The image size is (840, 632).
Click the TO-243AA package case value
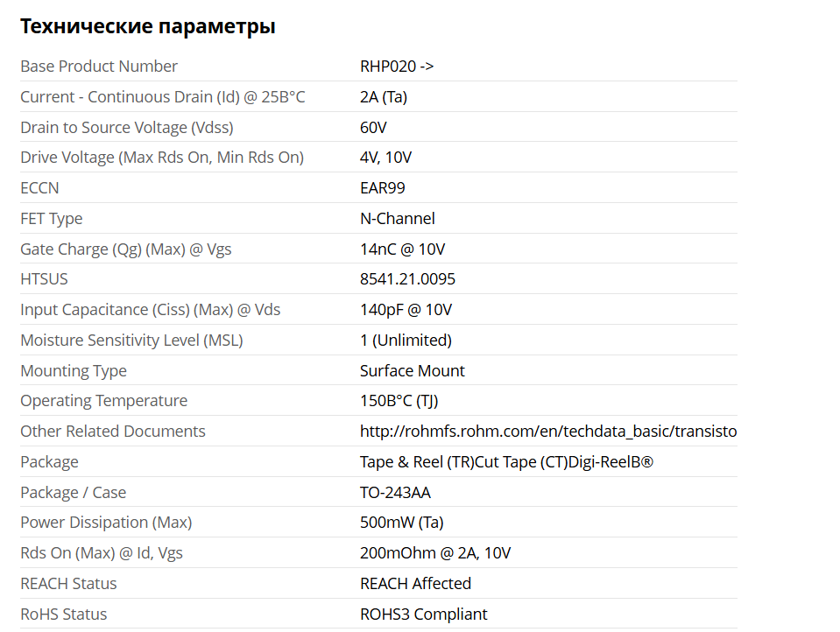(x=395, y=493)
